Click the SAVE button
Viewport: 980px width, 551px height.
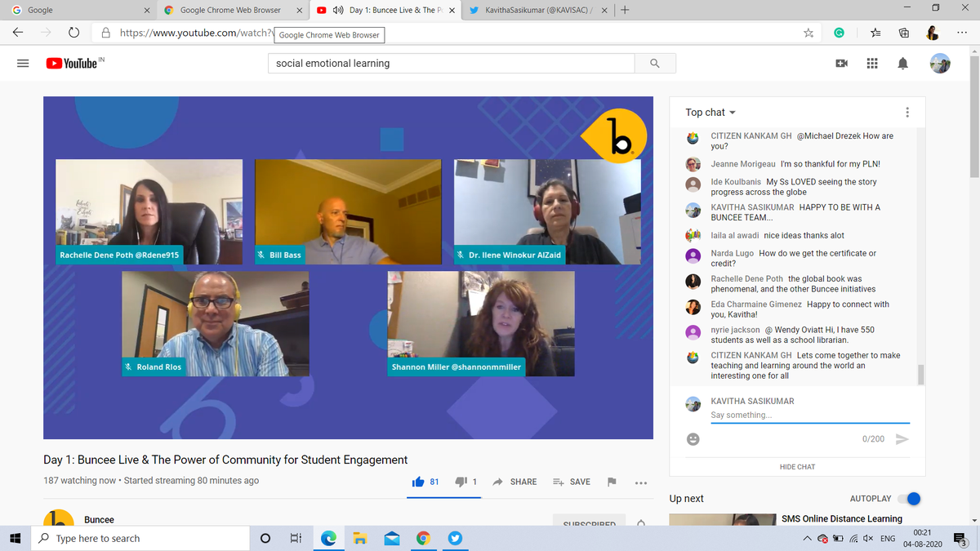[571, 482]
